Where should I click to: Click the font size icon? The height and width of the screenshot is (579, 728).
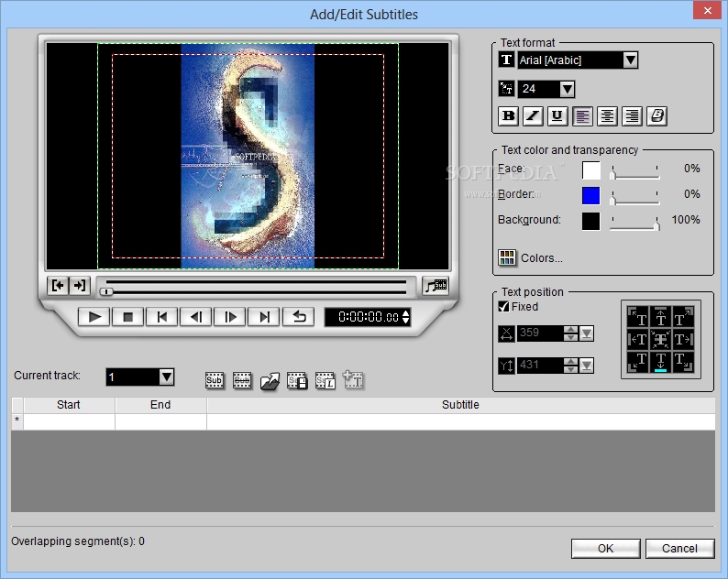(x=506, y=89)
